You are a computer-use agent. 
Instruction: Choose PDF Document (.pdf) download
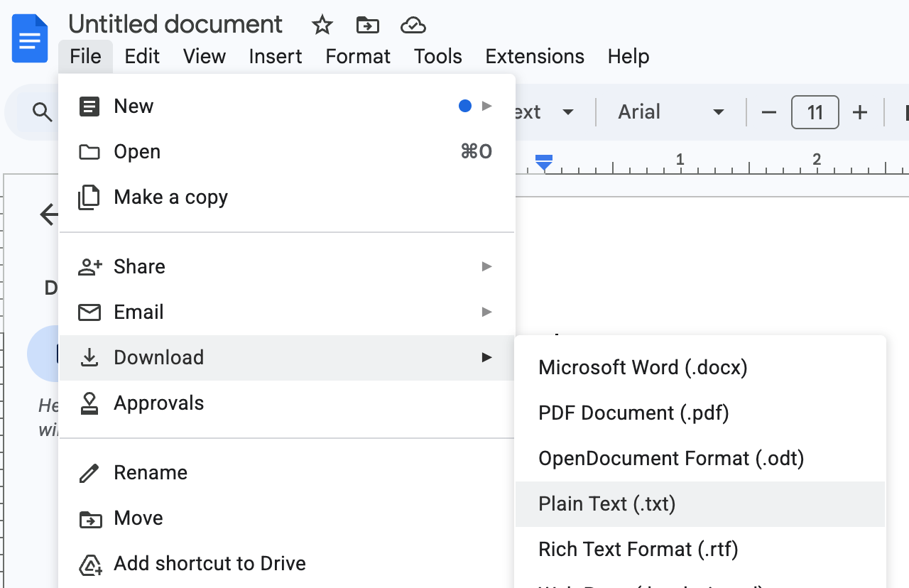click(633, 413)
